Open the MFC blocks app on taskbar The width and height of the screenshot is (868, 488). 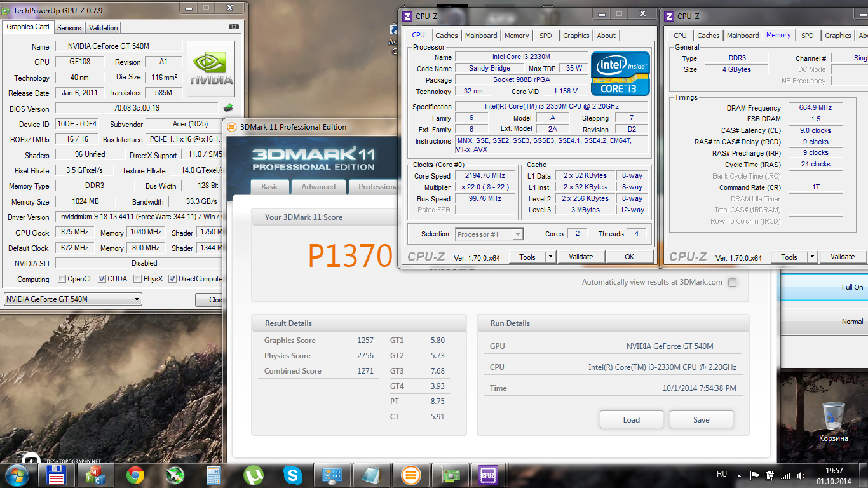pyautogui.click(x=95, y=475)
